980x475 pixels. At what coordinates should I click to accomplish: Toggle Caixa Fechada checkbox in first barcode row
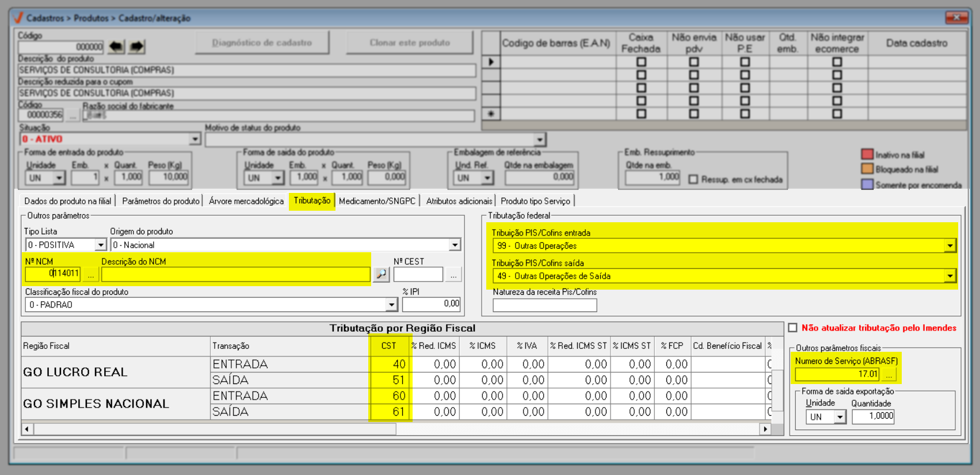click(641, 62)
